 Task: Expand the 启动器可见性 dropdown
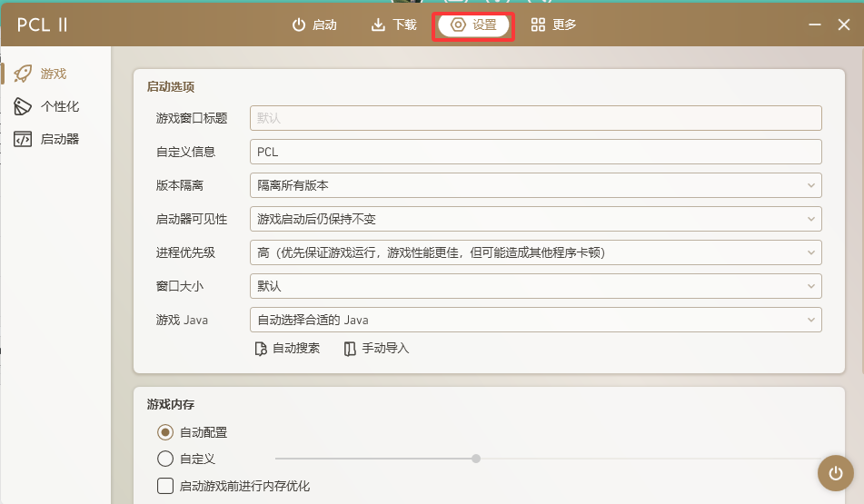click(x=536, y=219)
